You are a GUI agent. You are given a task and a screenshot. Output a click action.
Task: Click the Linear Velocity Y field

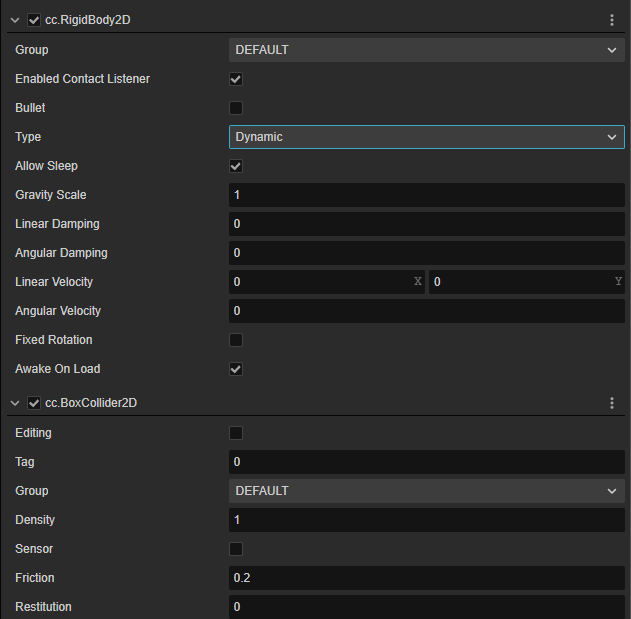[520, 282]
